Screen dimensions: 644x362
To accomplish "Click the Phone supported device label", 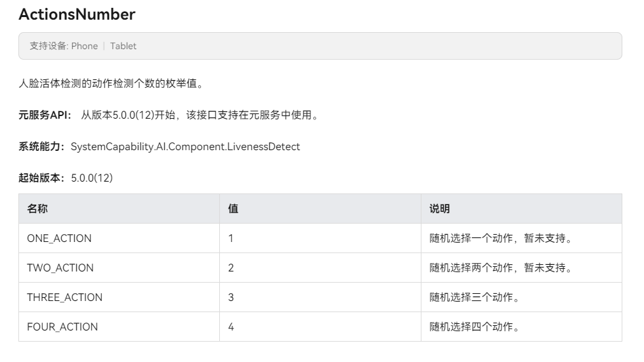I will [x=84, y=46].
